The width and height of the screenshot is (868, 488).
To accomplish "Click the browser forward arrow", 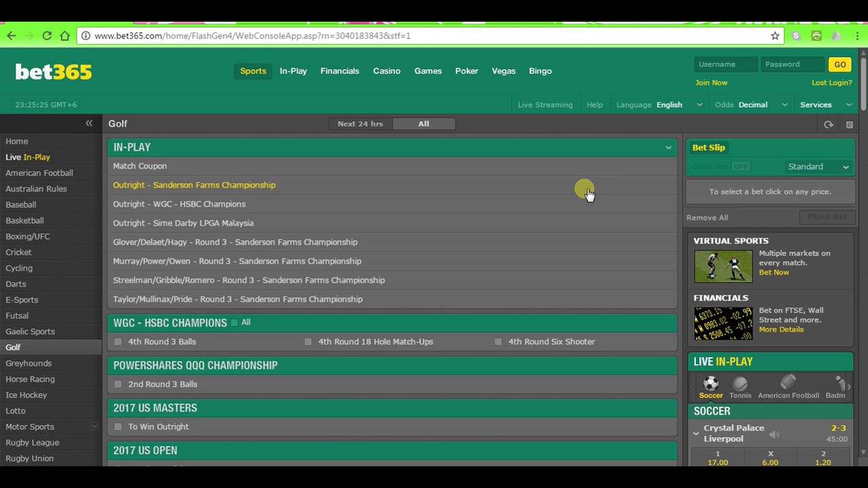I will click(29, 36).
